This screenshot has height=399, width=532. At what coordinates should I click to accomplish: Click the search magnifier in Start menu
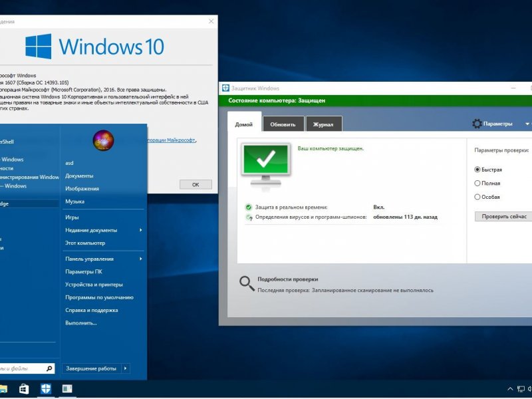click(x=49, y=368)
